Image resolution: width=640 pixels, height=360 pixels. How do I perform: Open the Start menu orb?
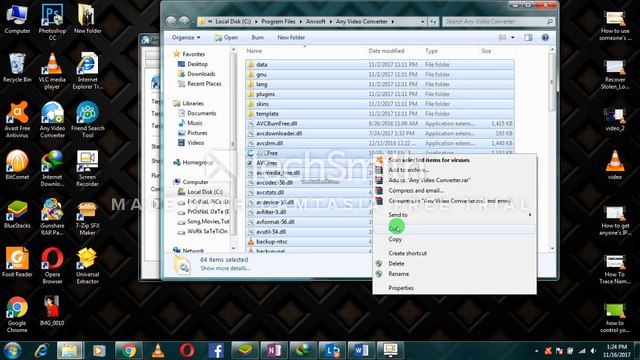tap(12, 351)
